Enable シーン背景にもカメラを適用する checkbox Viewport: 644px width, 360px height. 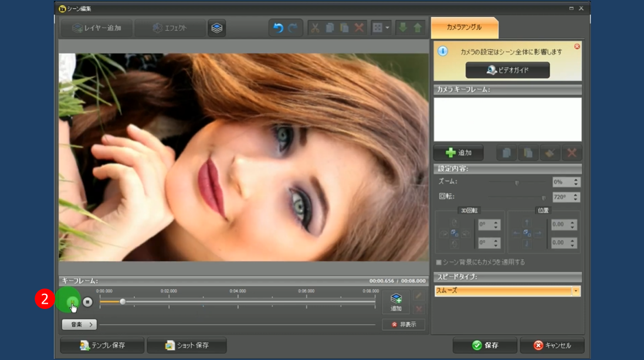[439, 262]
